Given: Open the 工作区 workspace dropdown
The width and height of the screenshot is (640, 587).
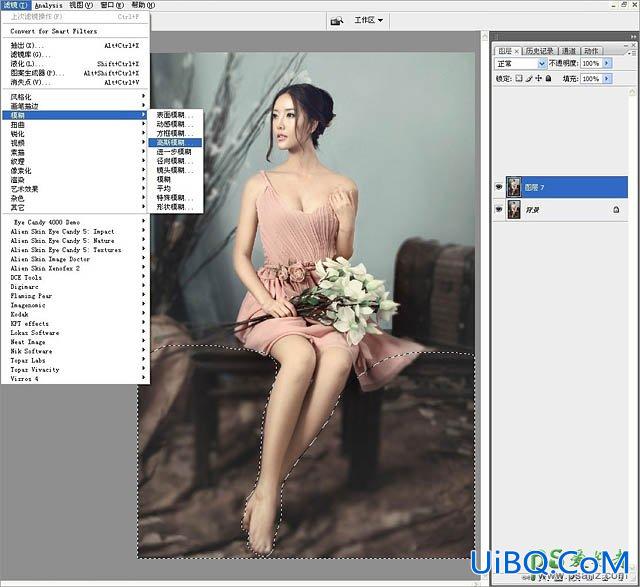Looking at the screenshot, I should 369,20.
